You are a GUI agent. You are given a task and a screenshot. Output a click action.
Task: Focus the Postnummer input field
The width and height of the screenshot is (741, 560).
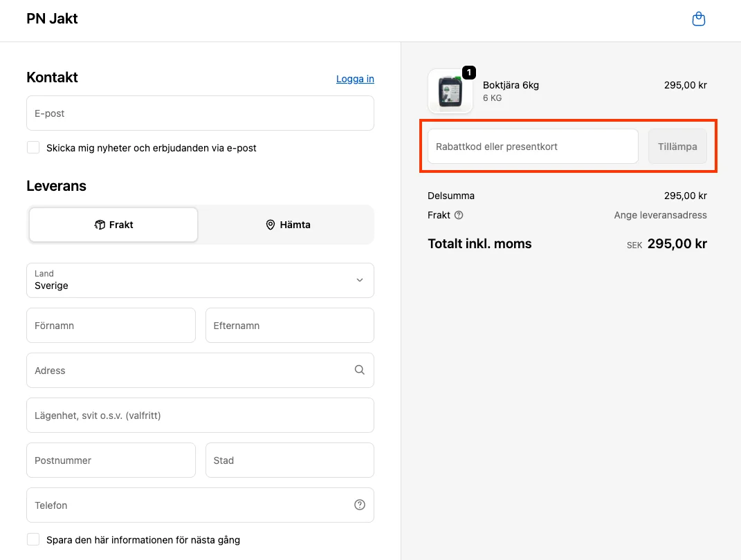111,460
